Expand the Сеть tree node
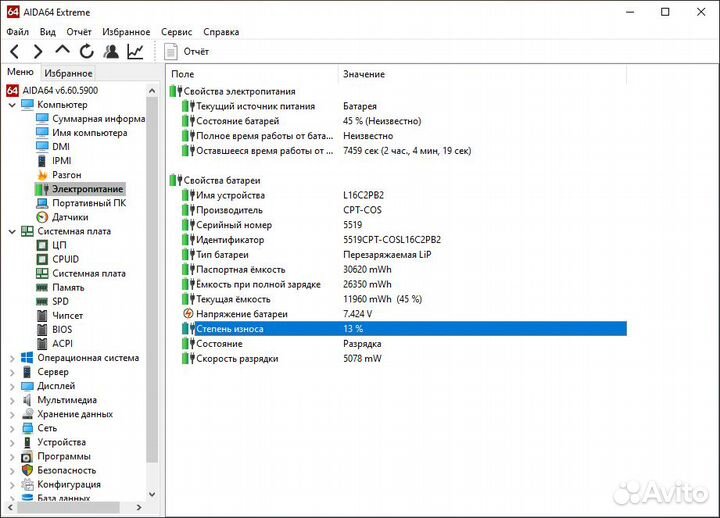Image resolution: width=720 pixels, height=518 pixels. coord(12,428)
